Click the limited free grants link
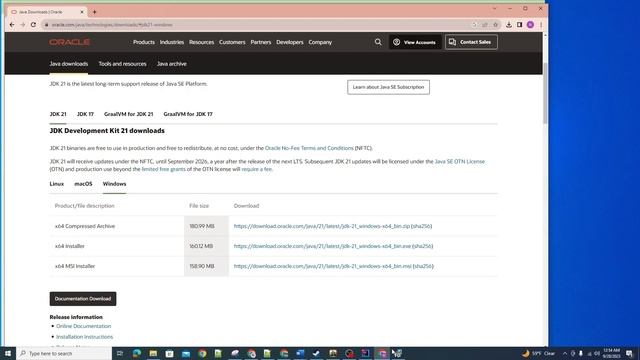The width and height of the screenshot is (640, 360). tap(163, 169)
